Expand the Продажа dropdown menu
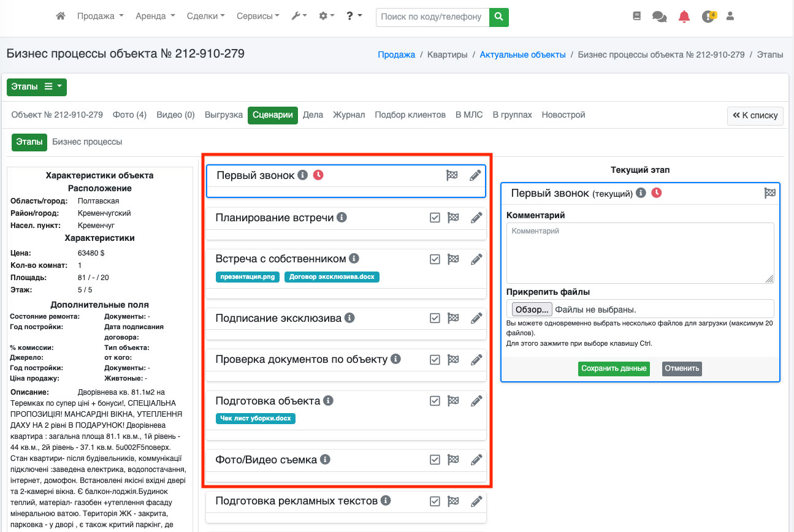This screenshot has height=532, width=794. point(100,17)
